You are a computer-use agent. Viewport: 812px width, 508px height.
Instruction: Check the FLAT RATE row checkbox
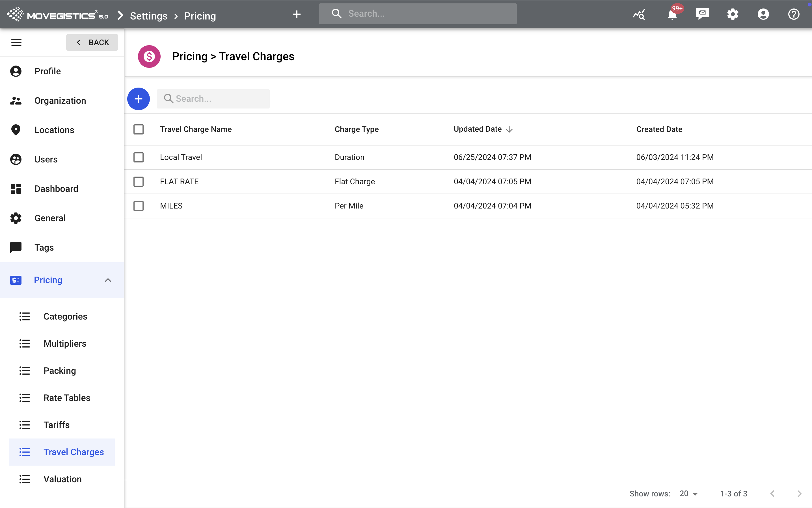click(x=139, y=181)
